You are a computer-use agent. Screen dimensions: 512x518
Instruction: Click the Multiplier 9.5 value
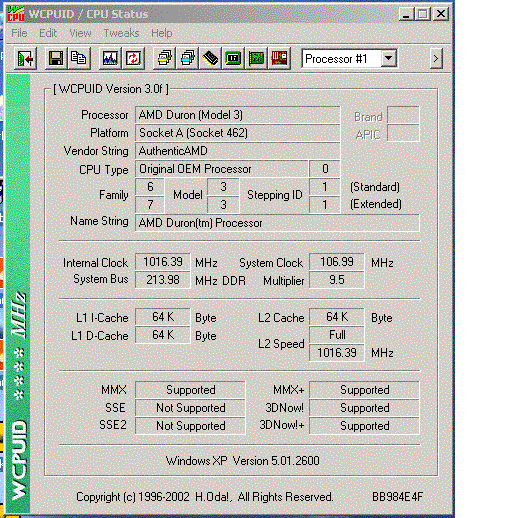tap(337, 280)
